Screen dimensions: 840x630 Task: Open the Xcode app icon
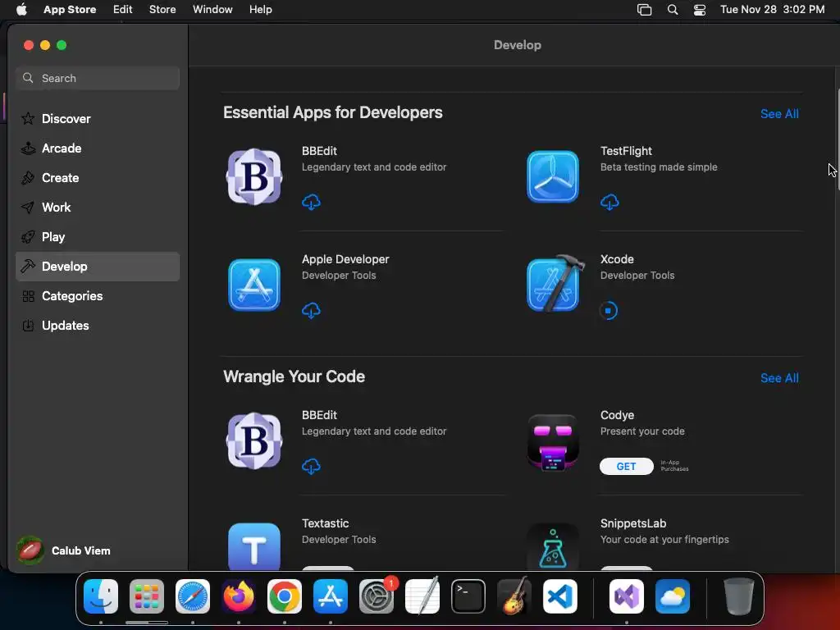[555, 283]
